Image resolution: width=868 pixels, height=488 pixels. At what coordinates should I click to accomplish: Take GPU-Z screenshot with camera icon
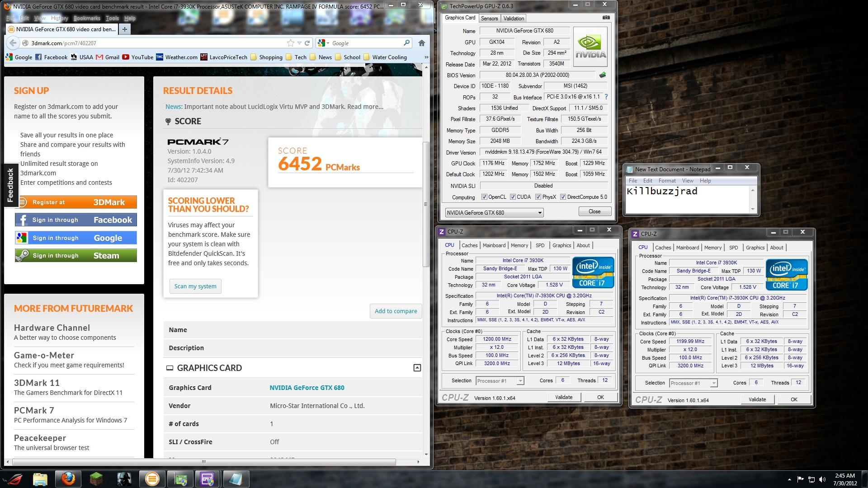coord(606,18)
